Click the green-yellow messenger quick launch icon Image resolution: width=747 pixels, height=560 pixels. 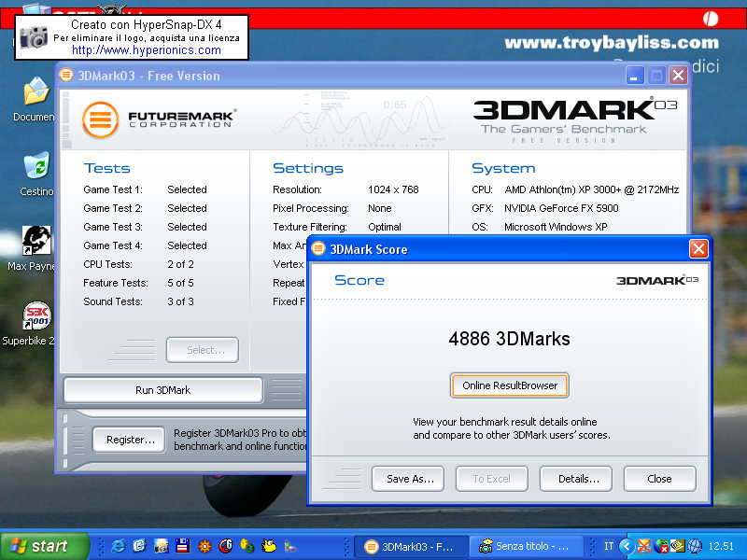pos(247,546)
